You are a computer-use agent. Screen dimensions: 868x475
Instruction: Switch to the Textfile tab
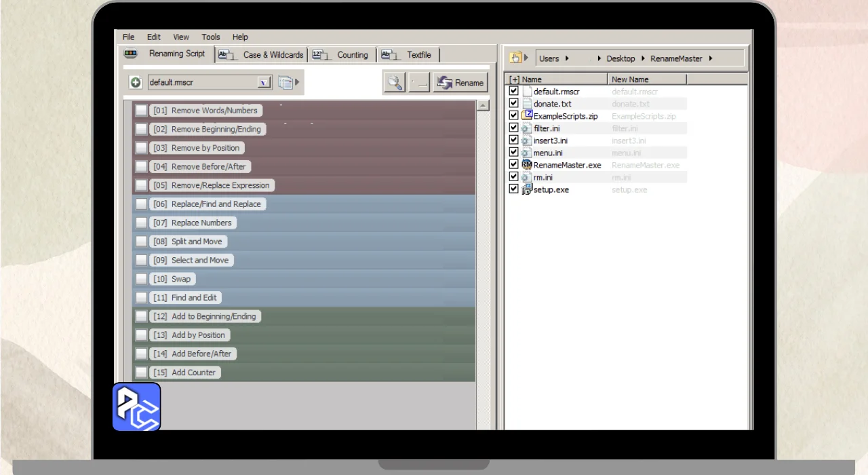(x=409, y=55)
